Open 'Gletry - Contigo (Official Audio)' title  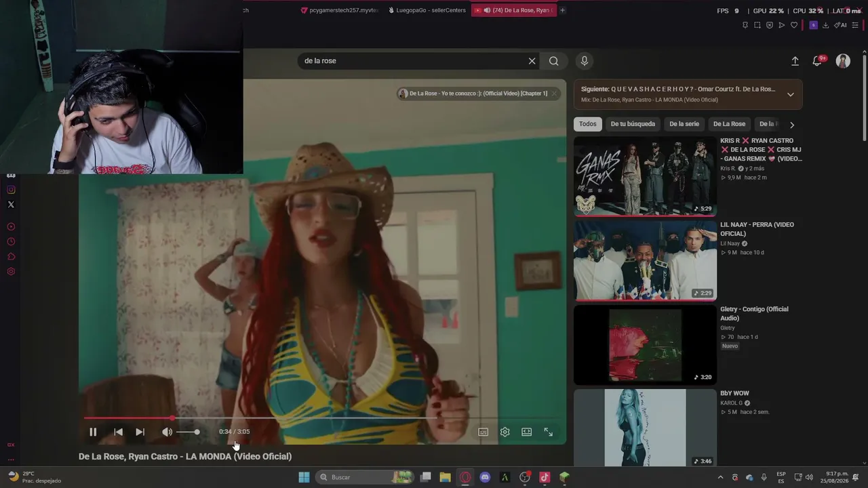(x=754, y=313)
